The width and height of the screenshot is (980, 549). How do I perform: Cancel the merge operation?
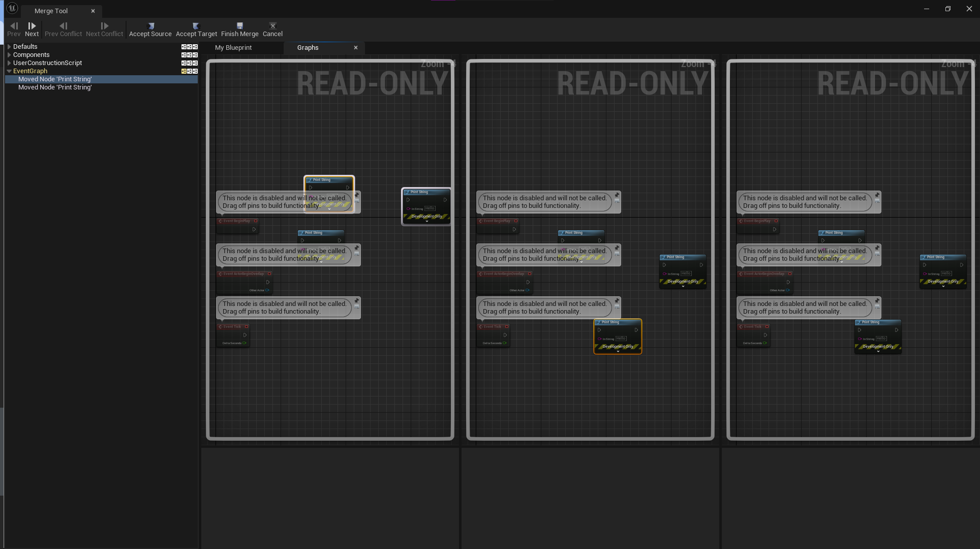[x=272, y=29]
